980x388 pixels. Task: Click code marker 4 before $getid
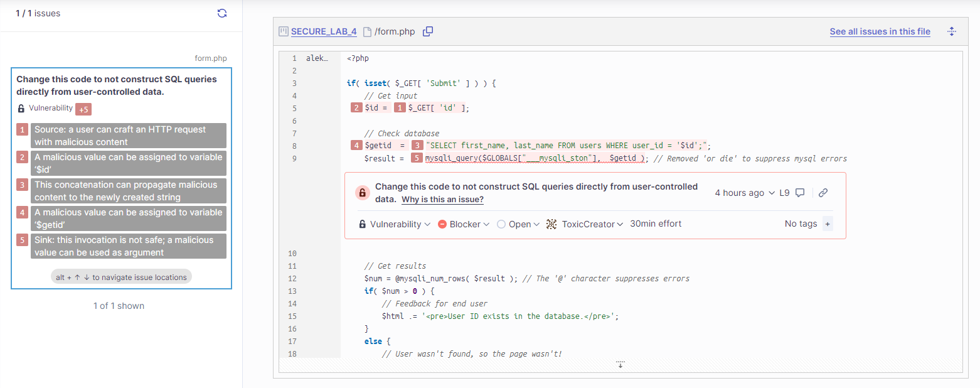click(356, 145)
